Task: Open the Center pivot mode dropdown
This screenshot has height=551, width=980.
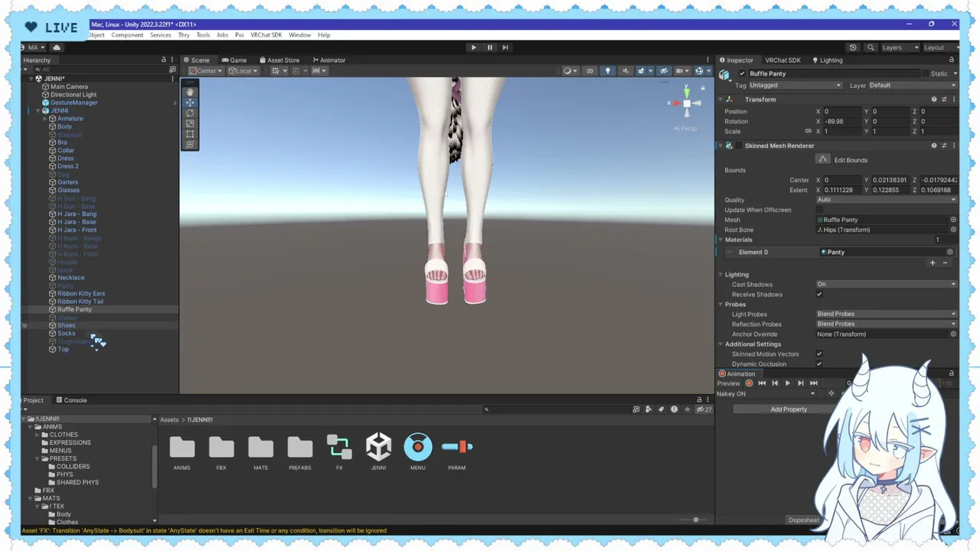Action: coord(205,71)
